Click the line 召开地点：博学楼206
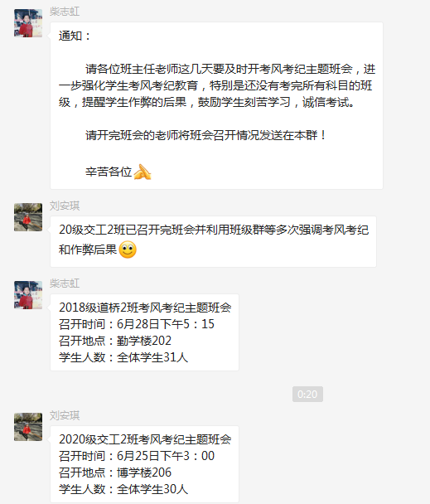 (115, 472)
